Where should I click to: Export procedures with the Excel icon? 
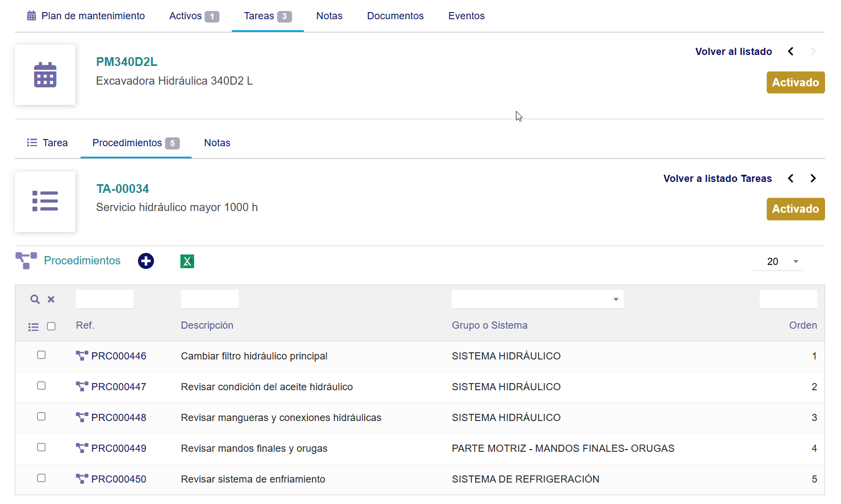pos(187,261)
